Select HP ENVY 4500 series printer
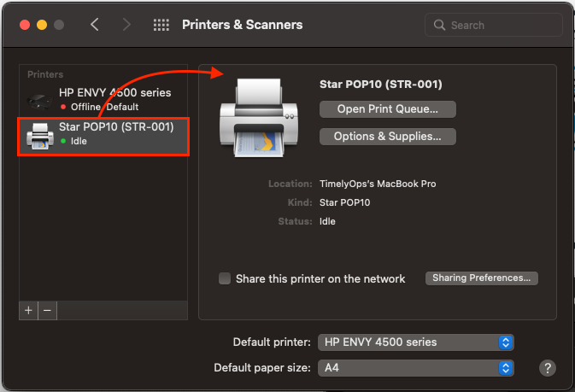This screenshot has width=575, height=392. pyautogui.click(x=103, y=99)
